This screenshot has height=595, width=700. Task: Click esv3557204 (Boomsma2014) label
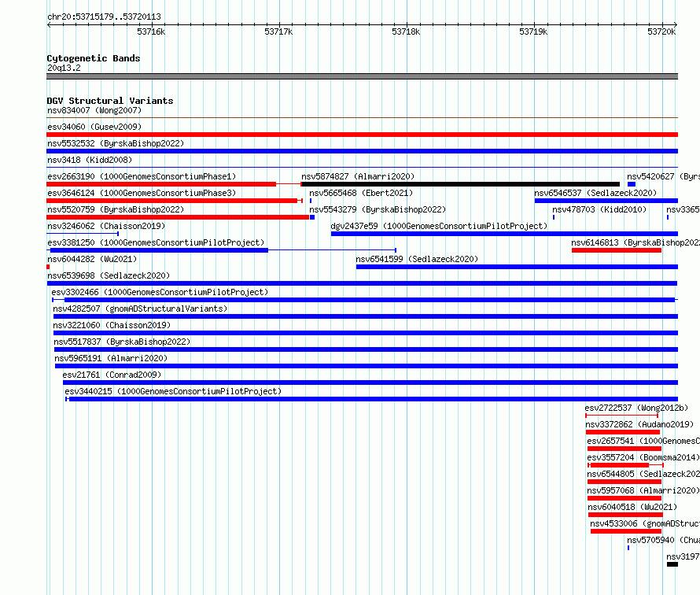[643, 457]
